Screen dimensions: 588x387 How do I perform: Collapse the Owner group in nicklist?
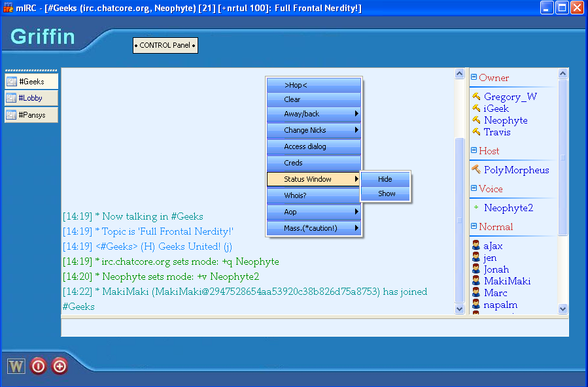(x=474, y=76)
